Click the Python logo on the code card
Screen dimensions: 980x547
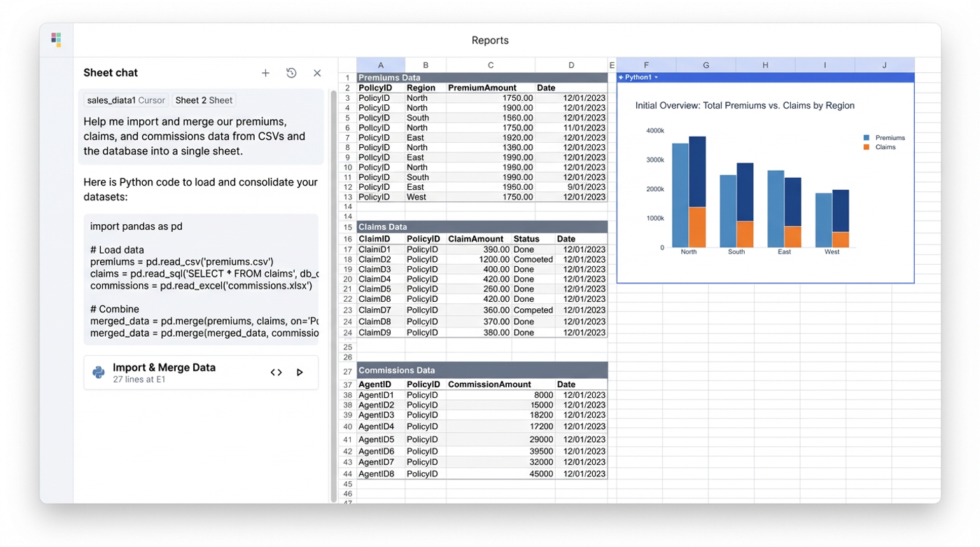click(98, 372)
